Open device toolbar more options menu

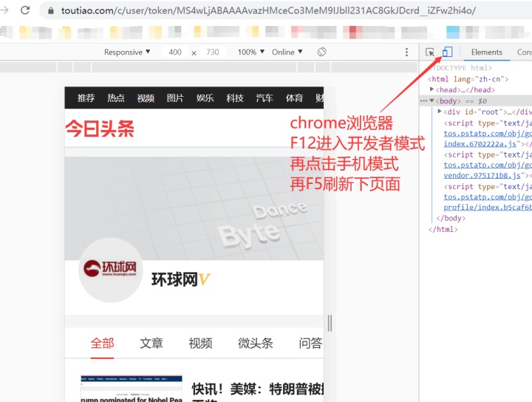[406, 52]
